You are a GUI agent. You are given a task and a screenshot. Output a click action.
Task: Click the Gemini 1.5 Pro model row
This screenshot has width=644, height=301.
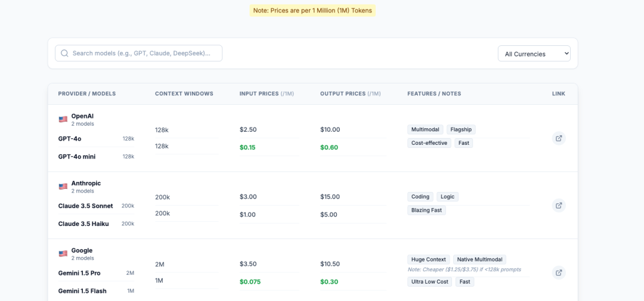96,273
